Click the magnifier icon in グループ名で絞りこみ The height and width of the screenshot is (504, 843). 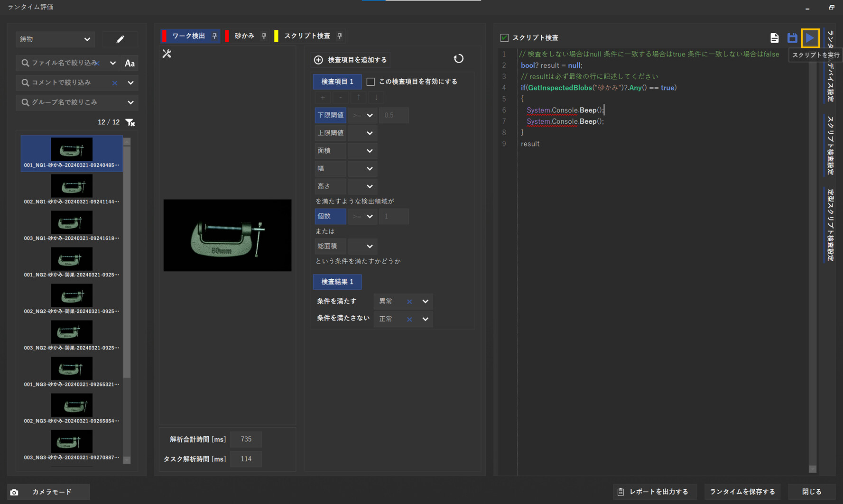[25, 102]
